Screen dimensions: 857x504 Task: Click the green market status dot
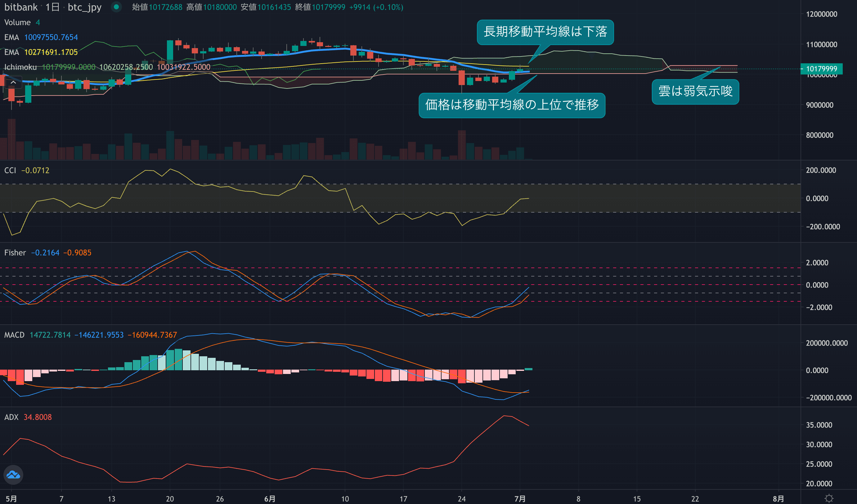tap(116, 7)
